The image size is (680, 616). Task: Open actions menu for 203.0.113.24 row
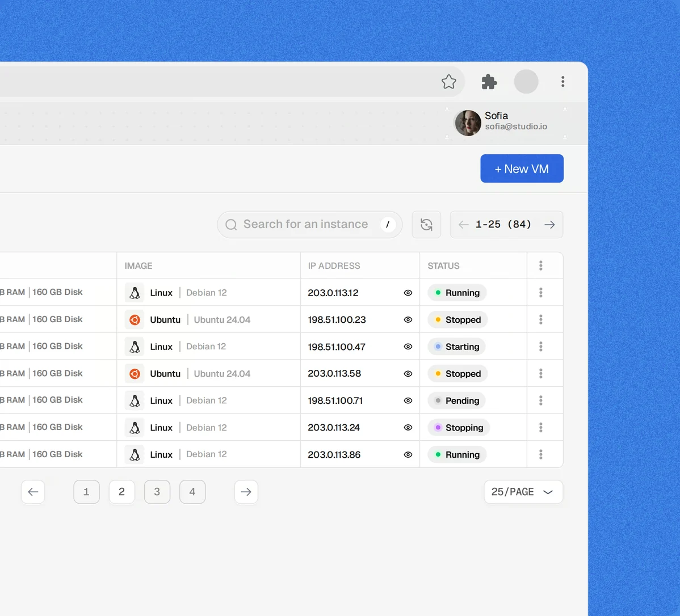coord(541,428)
